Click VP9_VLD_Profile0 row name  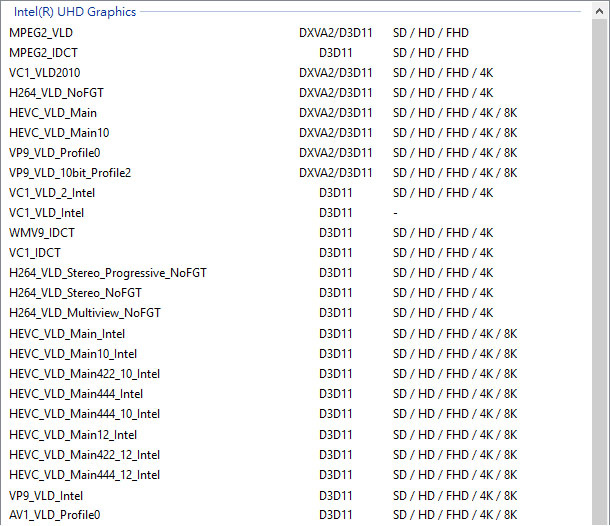(x=55, y=153)
